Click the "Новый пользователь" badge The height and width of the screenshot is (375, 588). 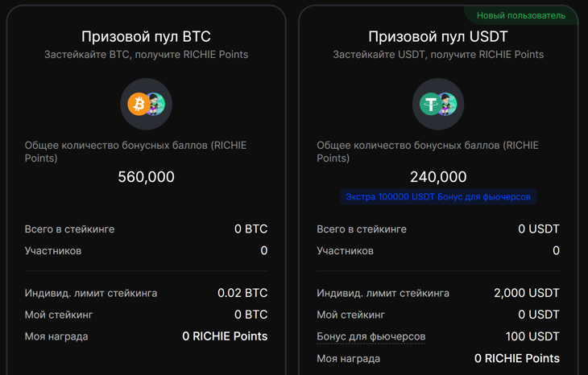pos(520,15)
